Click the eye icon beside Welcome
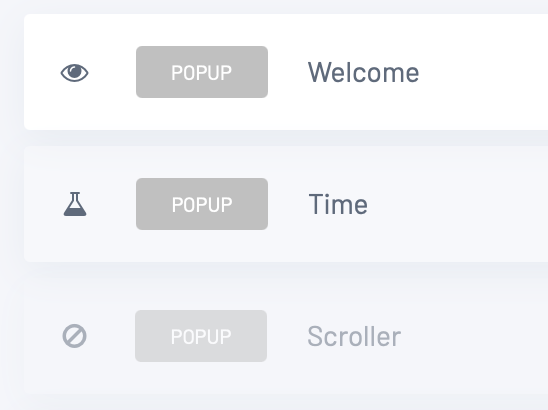This screenshot has height=410, width=548. point(74,73)
